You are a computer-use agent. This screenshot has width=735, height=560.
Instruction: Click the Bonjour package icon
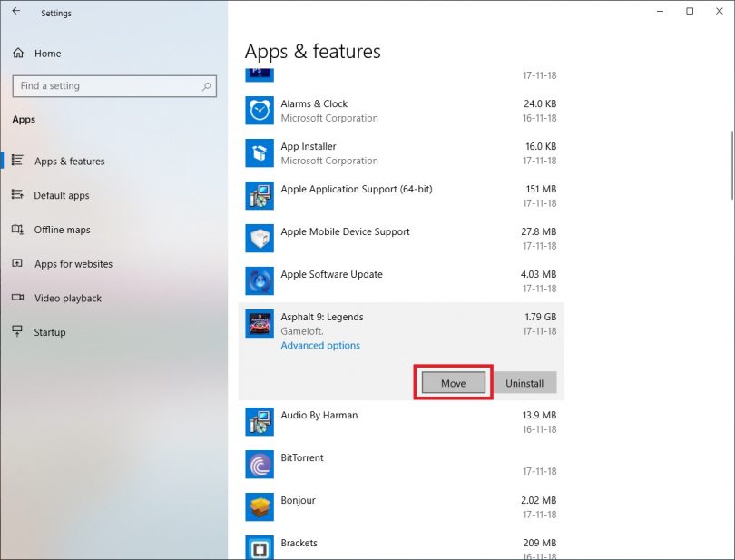(259, 507)
